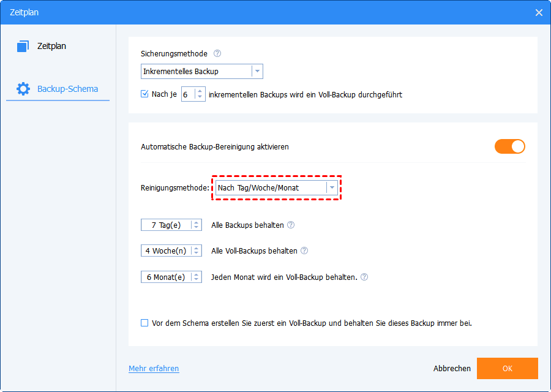Switch to the Zeitplan tab
The height and width of the screenshot is (392, 551).
[x=51, y=47]
